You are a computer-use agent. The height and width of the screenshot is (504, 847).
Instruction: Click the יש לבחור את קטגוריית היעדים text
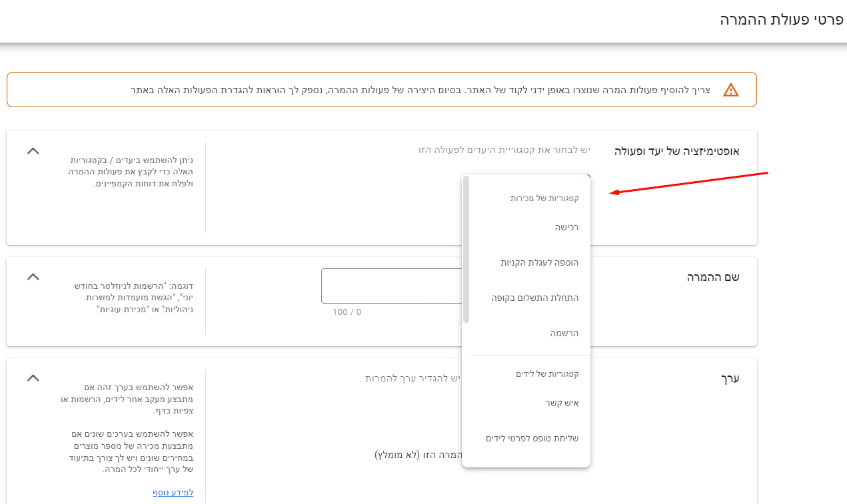pyautogui.click(x=504, y=150)
